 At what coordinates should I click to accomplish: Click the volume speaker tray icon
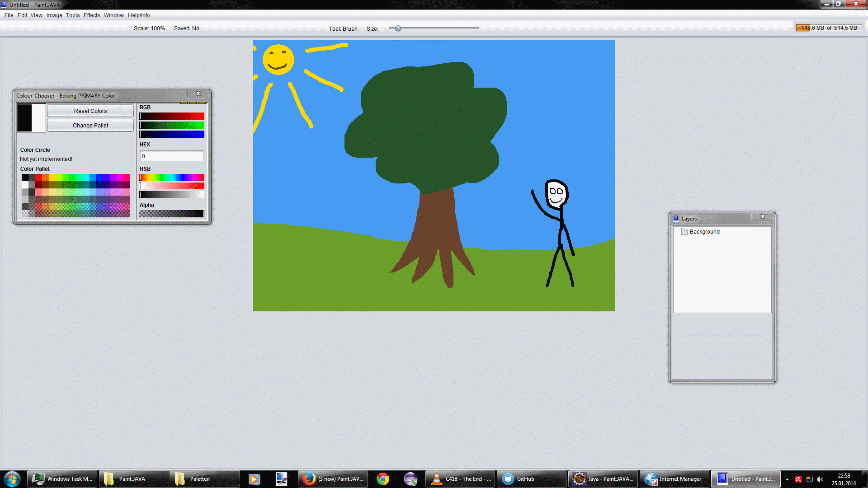pos(820,479)
